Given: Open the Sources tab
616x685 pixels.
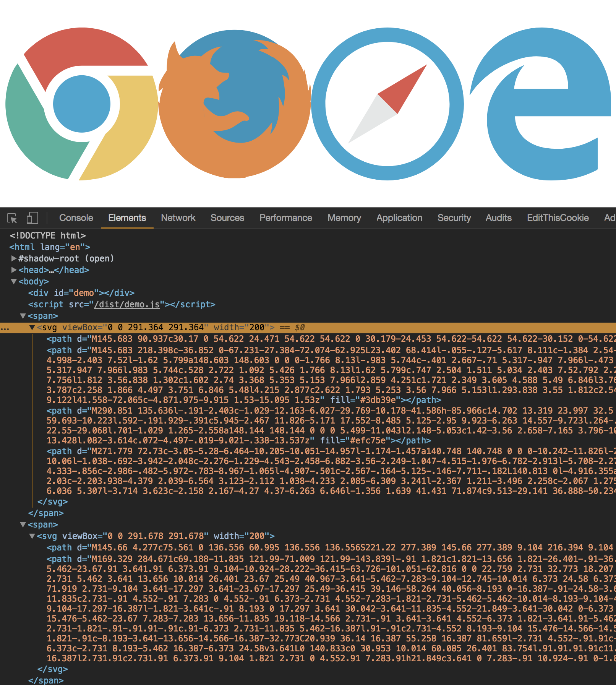Looking at the screenshot, I should point(227,218).
